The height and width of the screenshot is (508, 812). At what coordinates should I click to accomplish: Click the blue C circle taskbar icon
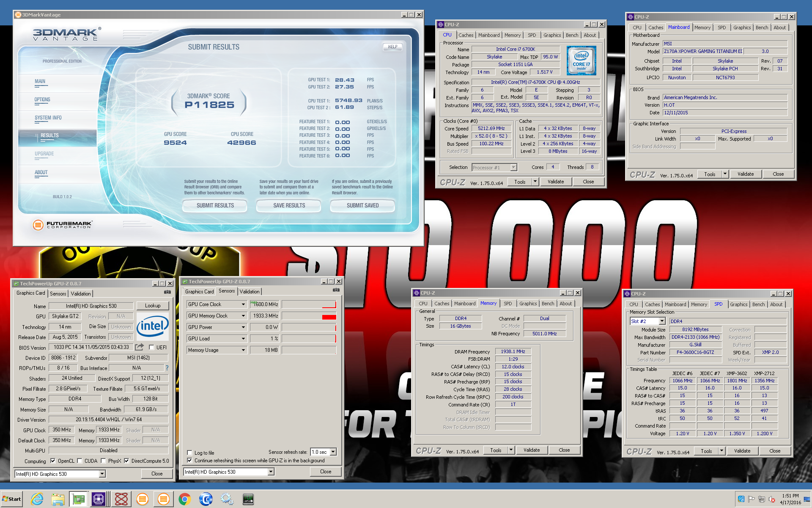tap(206, 500)
